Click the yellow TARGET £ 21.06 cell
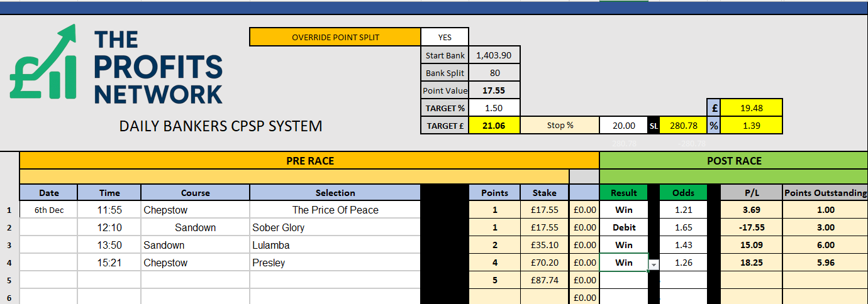Image resolution: width=868 pixels, height=304 pixels. (x=494, y=126)
